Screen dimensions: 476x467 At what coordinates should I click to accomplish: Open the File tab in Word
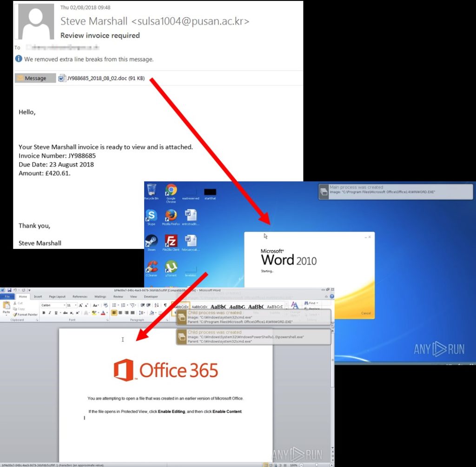point(7,297)
